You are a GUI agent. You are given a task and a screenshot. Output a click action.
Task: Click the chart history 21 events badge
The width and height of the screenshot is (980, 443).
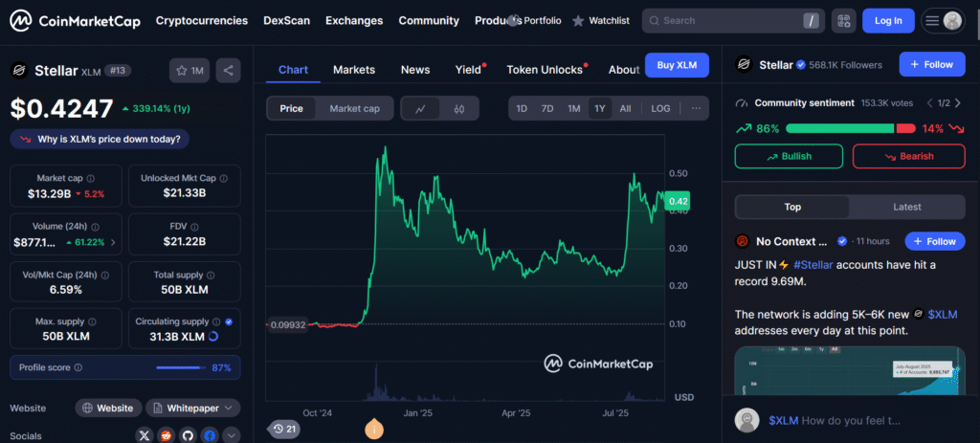click(x=284, y=430)
